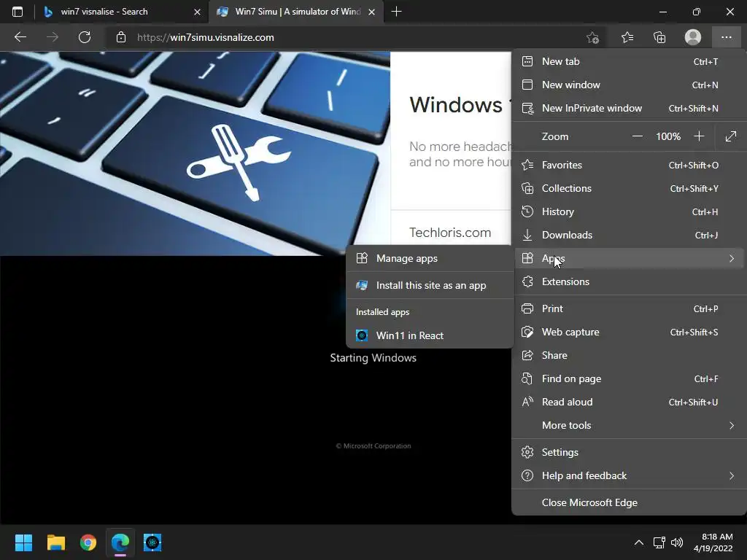
Task: Refresh the current page
Action: (85, 37)
